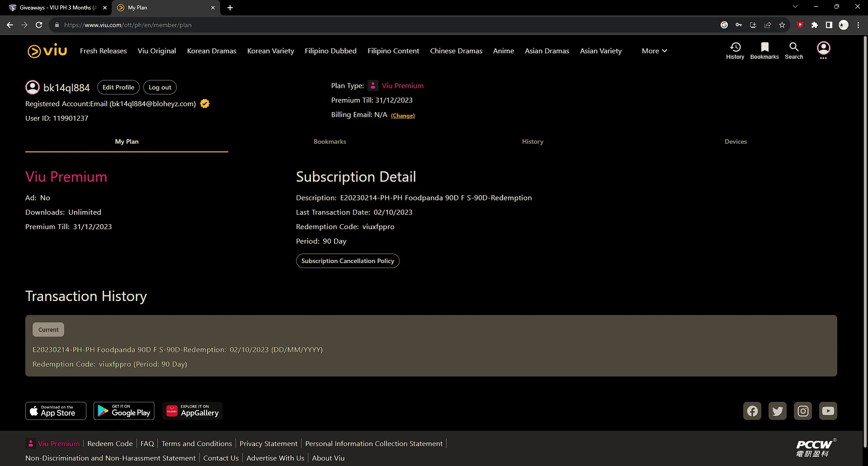Open Korean Variety menu item
This screenshot has height=466, width=868.
(x=271, y=51)
